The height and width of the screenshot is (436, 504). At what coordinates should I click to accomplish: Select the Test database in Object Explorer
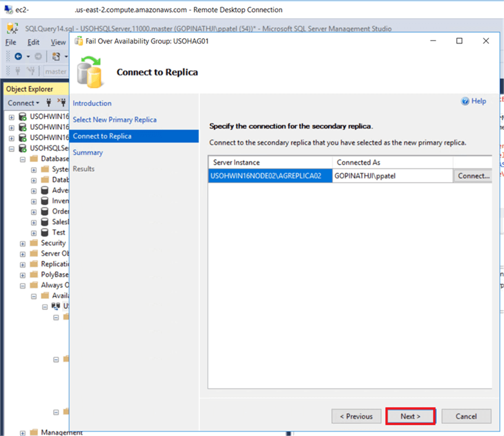pyautogui.click(x=59, y=233)
